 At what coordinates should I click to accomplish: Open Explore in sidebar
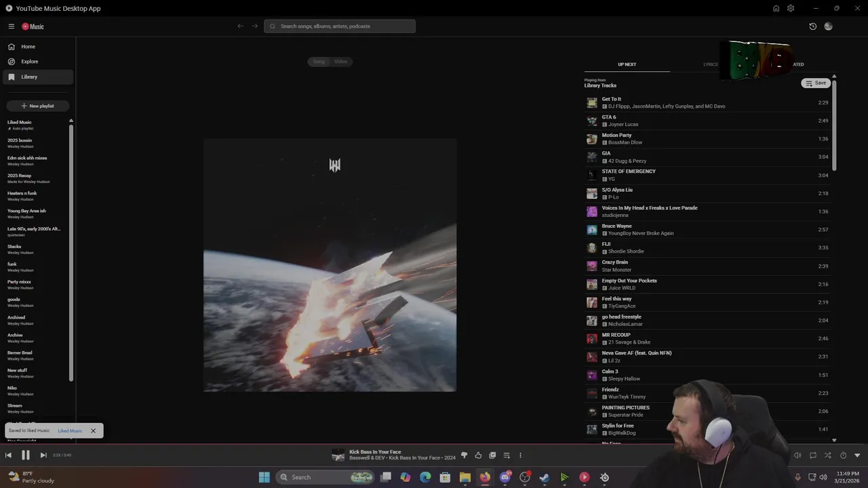[37, 62]
